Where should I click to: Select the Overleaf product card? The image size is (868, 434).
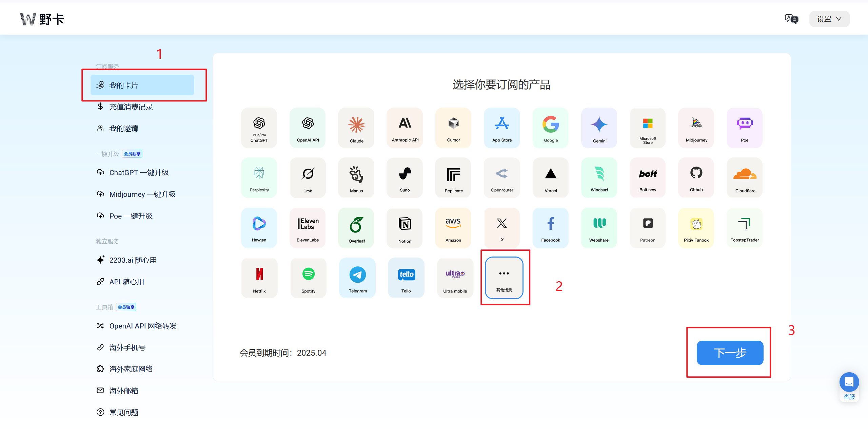(x=356, y=228)
